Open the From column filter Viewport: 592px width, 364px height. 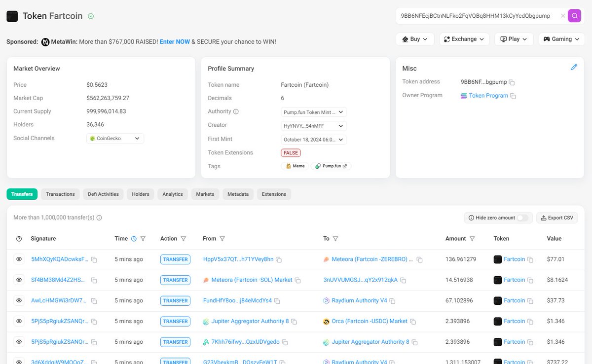point(222,239)
